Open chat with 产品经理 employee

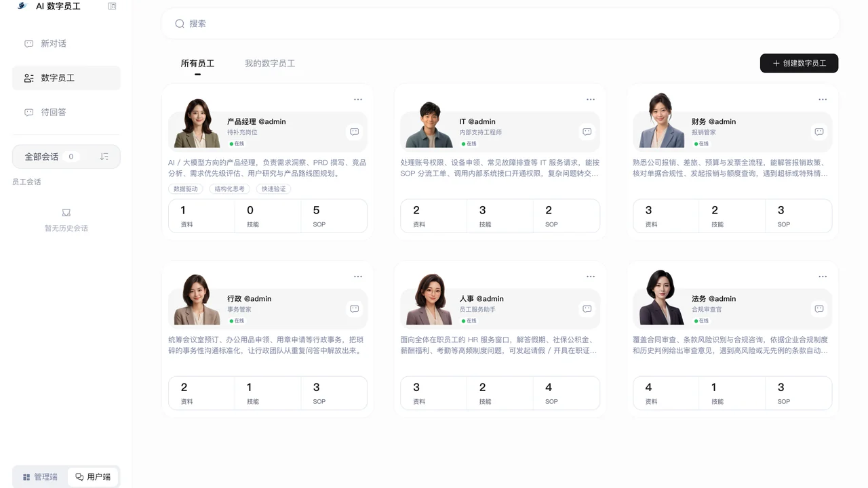point(354,131)
